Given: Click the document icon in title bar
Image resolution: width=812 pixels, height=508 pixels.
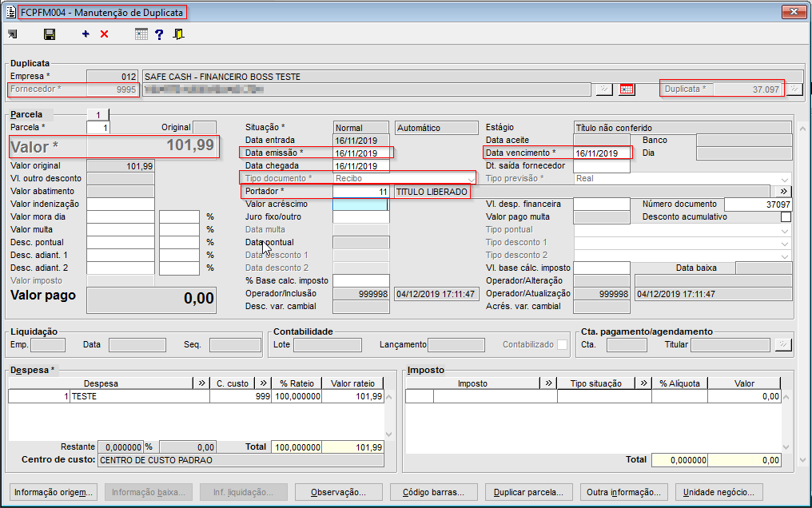Looking at the screenshot, I should pyautogui.click(x=10, y=11).
